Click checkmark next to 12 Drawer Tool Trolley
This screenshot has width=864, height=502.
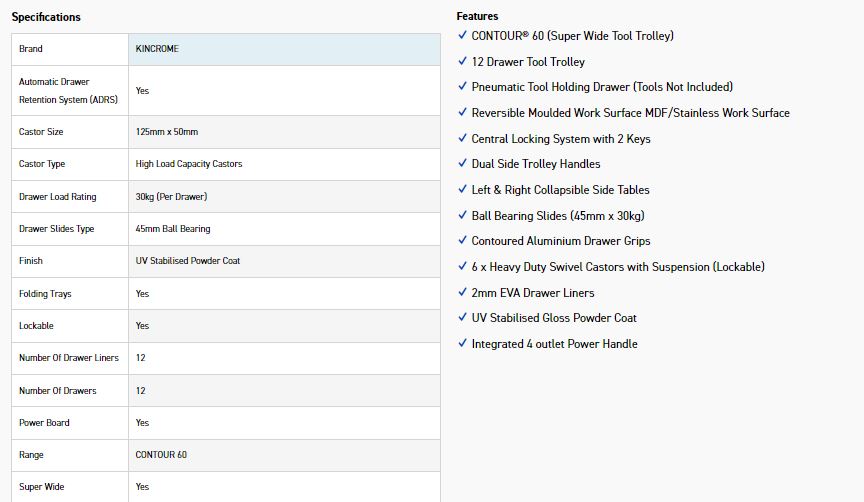point(462,61)
